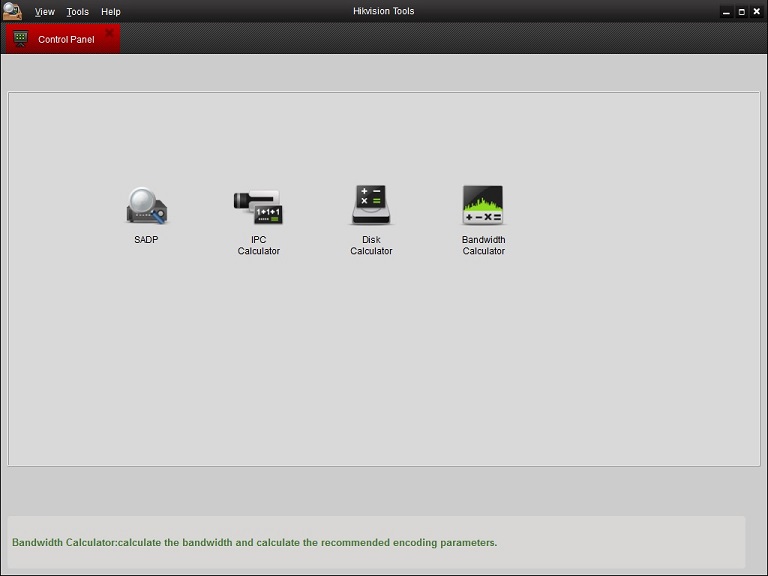Open the Disk Calculator icon

click(x=371, y=206)
